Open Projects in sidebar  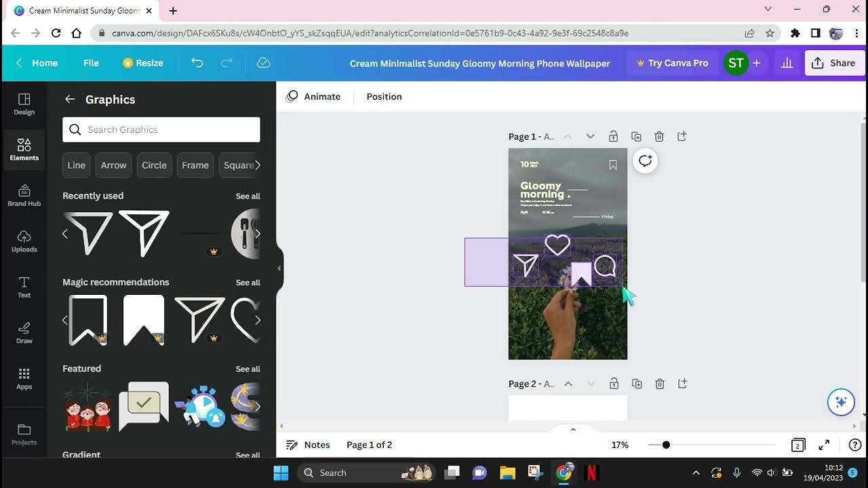[x=24, y=434]
